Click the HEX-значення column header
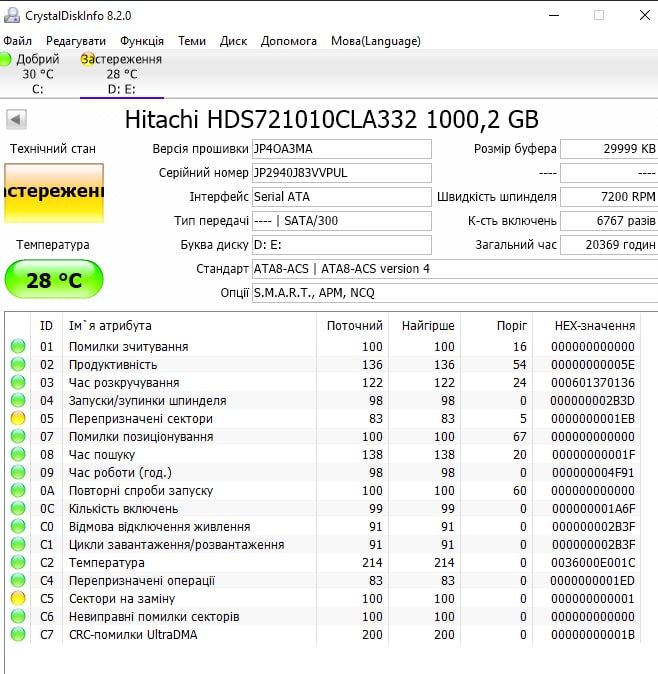The image size is (658, 674). (x=587, y=326)
